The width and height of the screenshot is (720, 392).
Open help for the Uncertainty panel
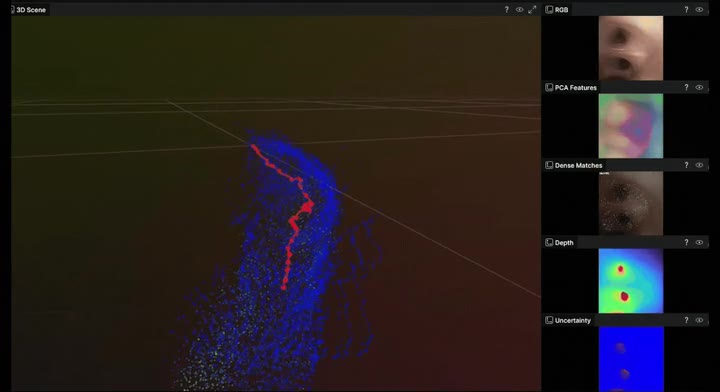tap(686, 320)
